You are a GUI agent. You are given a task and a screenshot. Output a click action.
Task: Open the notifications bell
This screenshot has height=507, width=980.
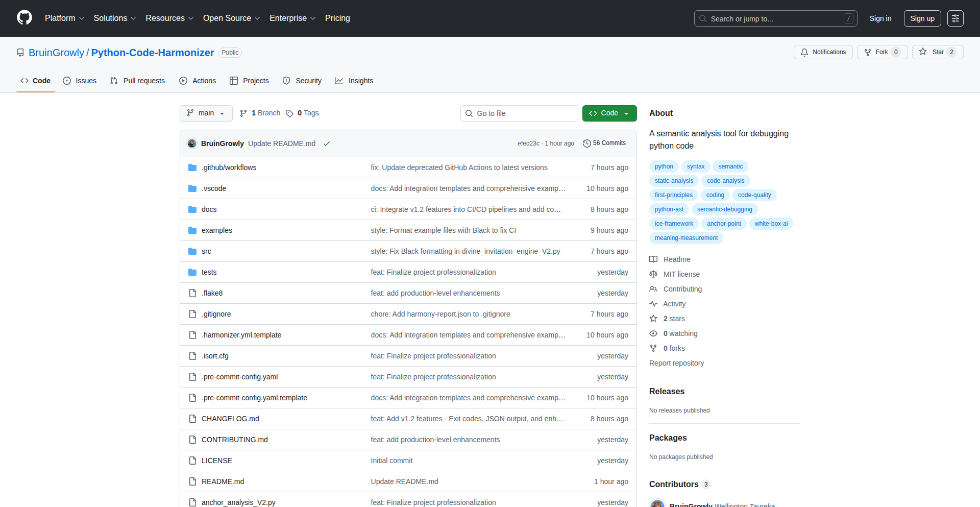click(804, 52)
